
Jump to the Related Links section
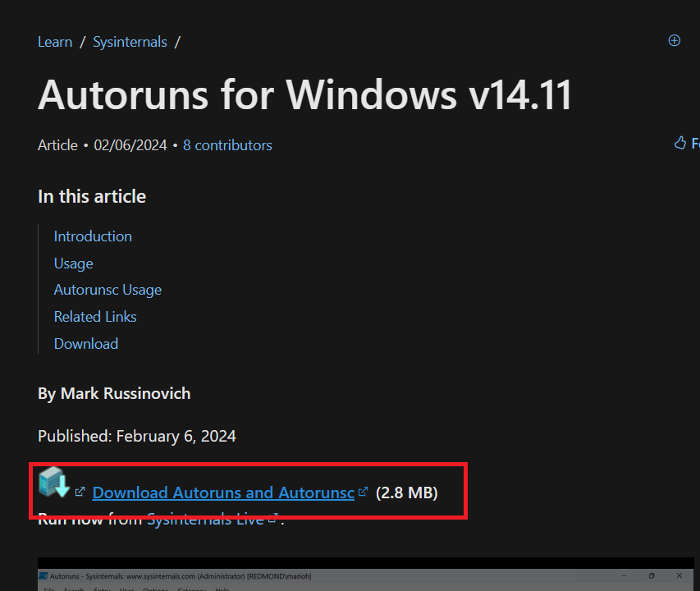95,317
